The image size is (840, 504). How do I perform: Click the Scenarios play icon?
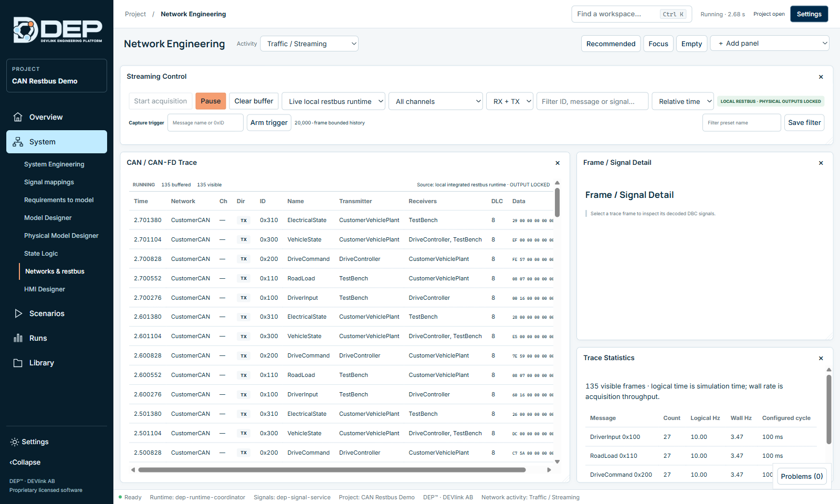point(18,313)
